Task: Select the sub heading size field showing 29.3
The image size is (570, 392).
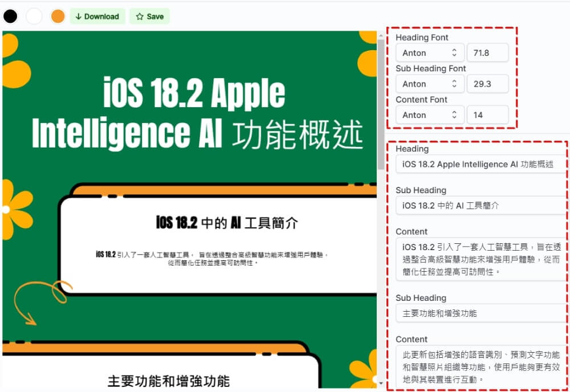Action: [x=488, y=84]
